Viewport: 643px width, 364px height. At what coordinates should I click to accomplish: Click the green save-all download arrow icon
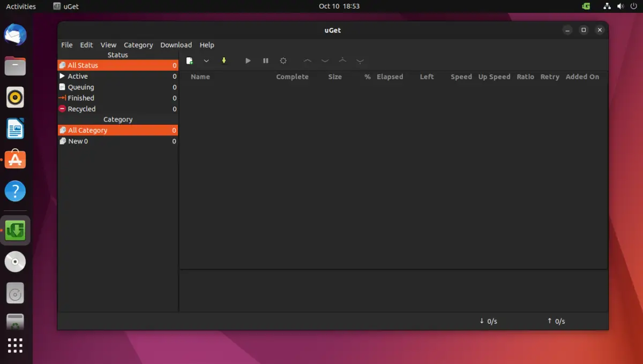click(224, 61)
